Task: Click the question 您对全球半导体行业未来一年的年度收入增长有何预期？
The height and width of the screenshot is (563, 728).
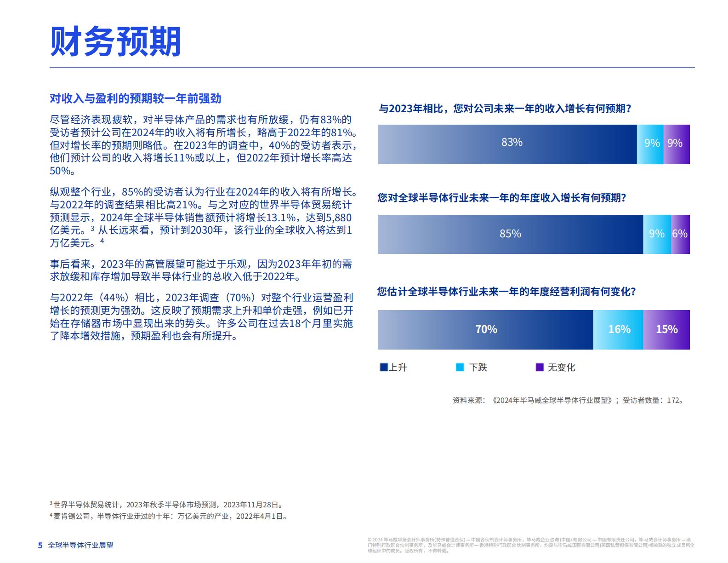Action: pos(502,198)
